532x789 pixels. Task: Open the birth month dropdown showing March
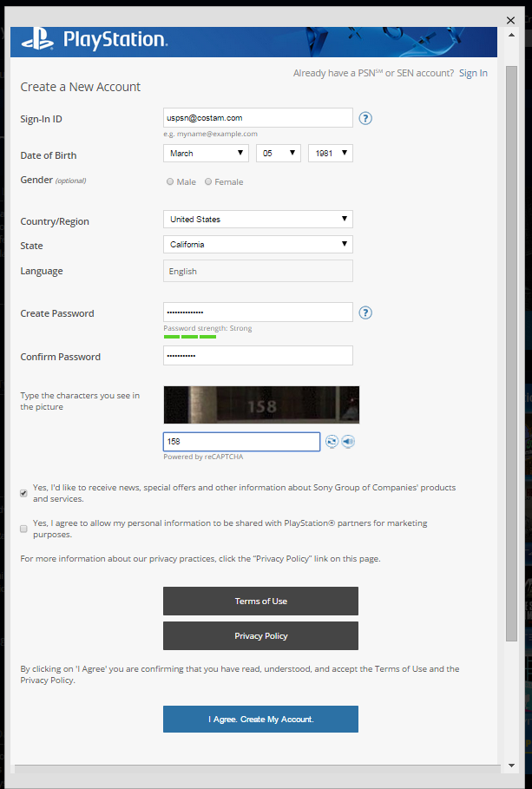[x=206, y=154]
